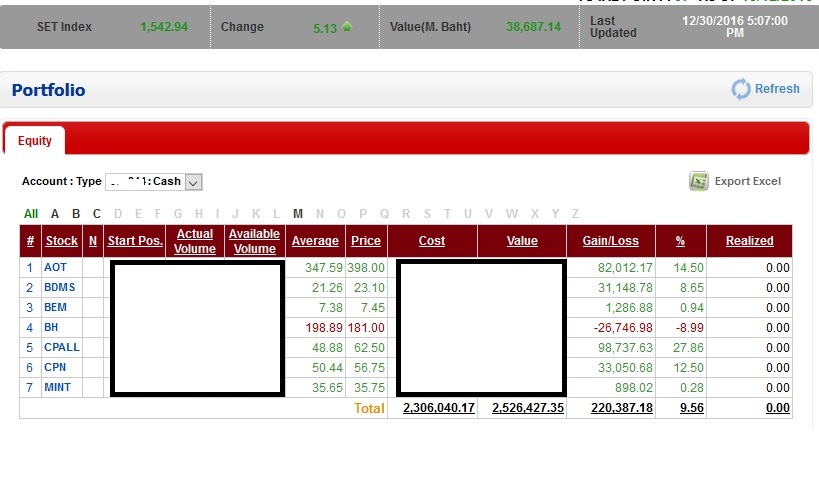Screen dimensions: 819x494
Task: Sort by Available Volume column header
Action: [x=254, y=241]
